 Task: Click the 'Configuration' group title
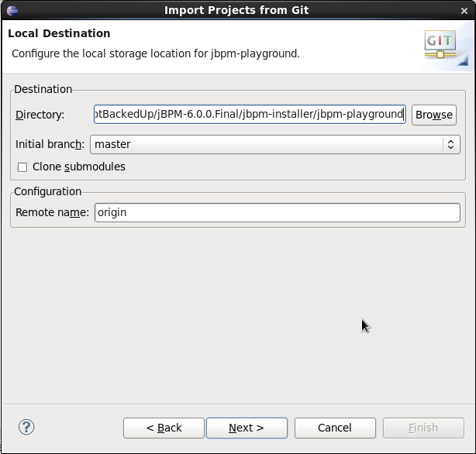(47, 191)
